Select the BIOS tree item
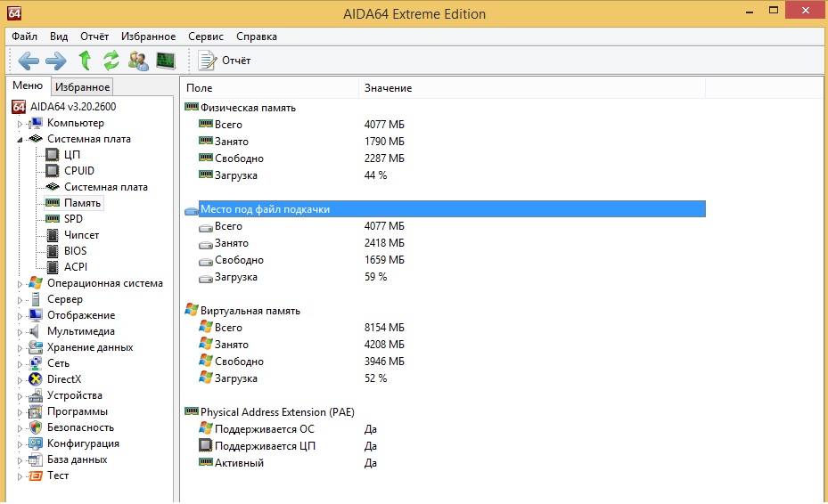 [75, 251]
